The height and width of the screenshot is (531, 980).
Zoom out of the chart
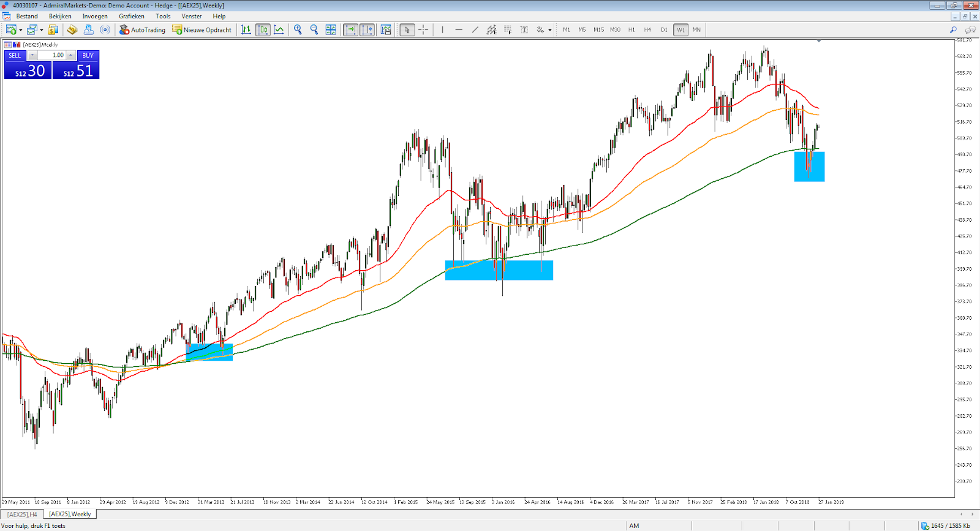coord(314,29)
